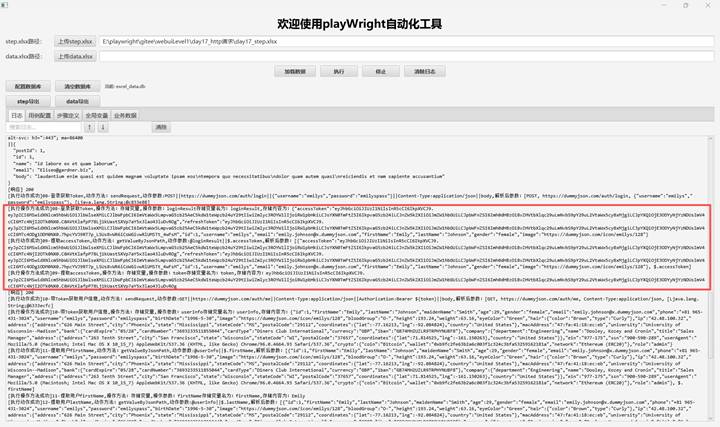720x427 pixels.
Task: Click the log line containing Eliseo@gardner.biz
Action: (53, 170)
